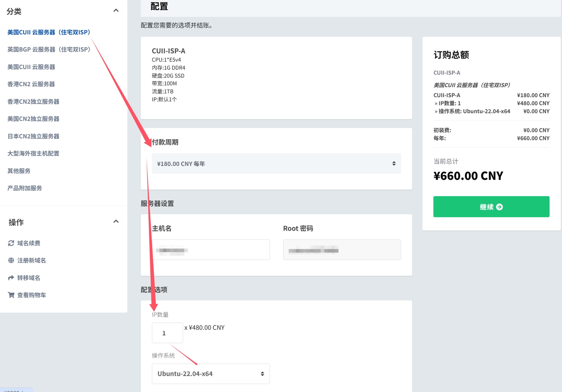Go to 日本CN2独立服务器 category

(33, 136)
